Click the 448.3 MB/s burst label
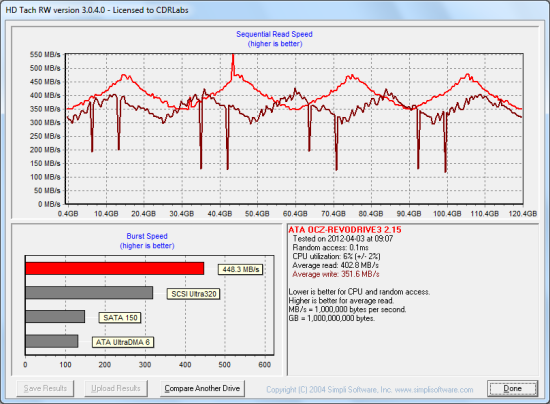The image size is (550, 404). pos(241,269)
